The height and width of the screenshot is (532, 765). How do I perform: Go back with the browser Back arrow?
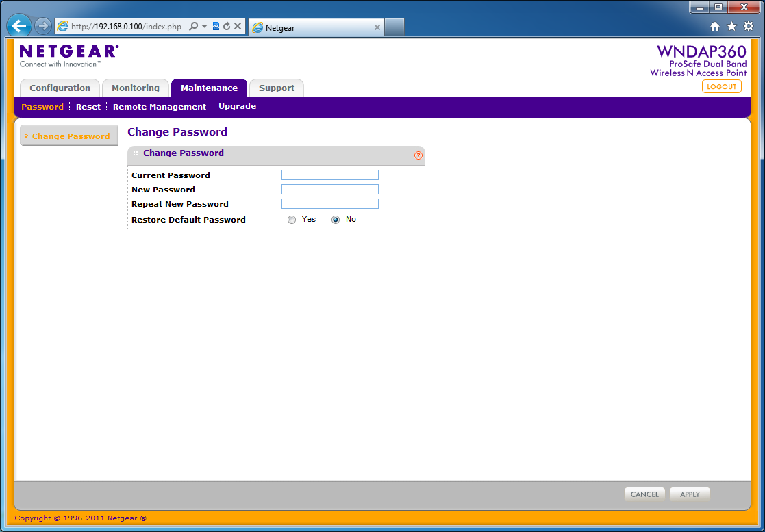point(19,26)
